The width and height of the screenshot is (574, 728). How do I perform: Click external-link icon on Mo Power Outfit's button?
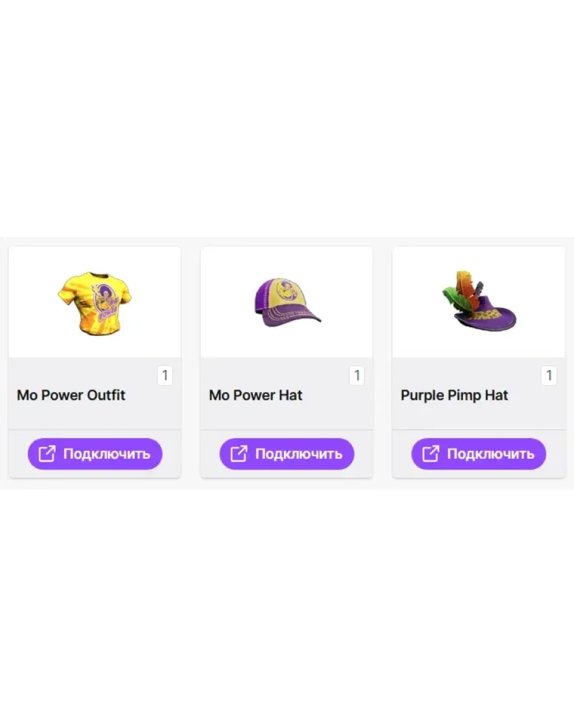[47, 454]
